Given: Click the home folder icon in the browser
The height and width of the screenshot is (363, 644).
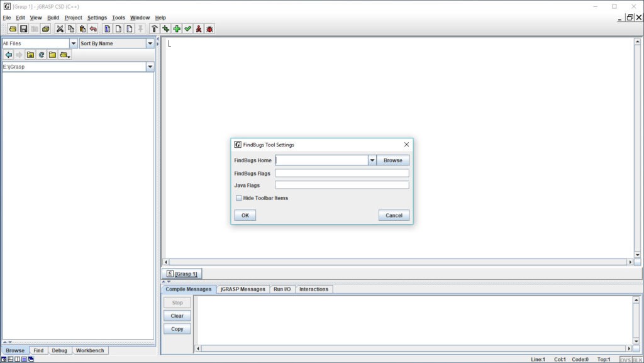Looking at the screenshot, I should [30, 55].
